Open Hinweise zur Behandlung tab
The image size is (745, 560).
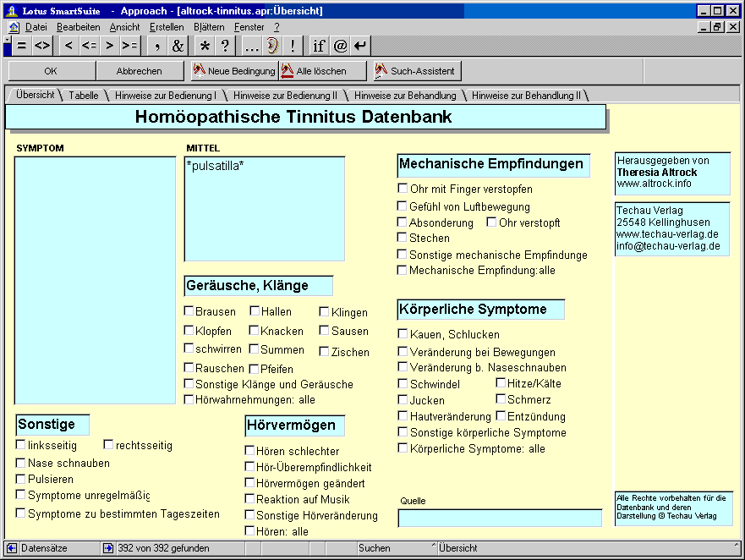pos(405,95)
